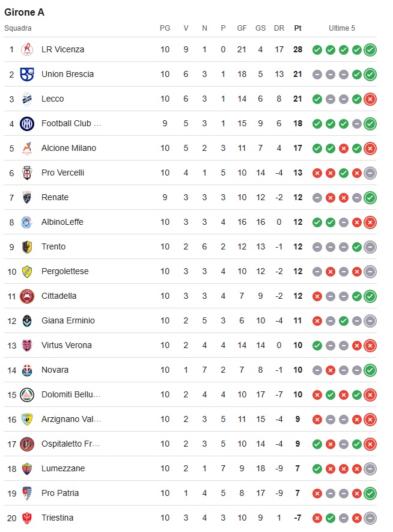Click the Trento club crest
Image resolution: width=393 pixels, height=532 pixels.
pos(27,246)
